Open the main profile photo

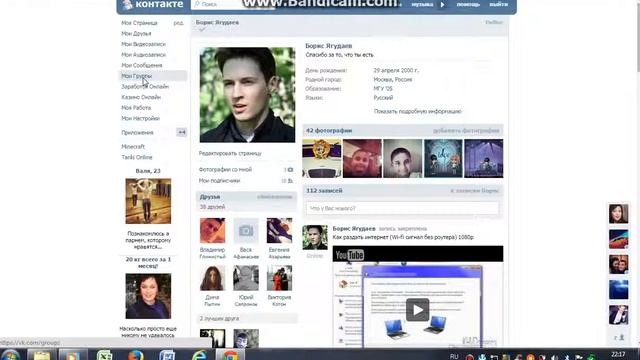click(247, 95)
